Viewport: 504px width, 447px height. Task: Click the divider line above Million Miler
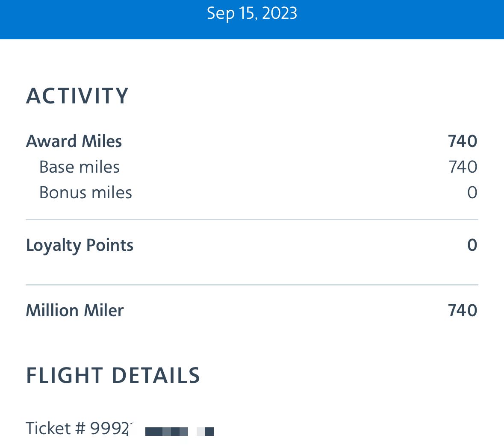pyautogui.click(x=252, y=285)
